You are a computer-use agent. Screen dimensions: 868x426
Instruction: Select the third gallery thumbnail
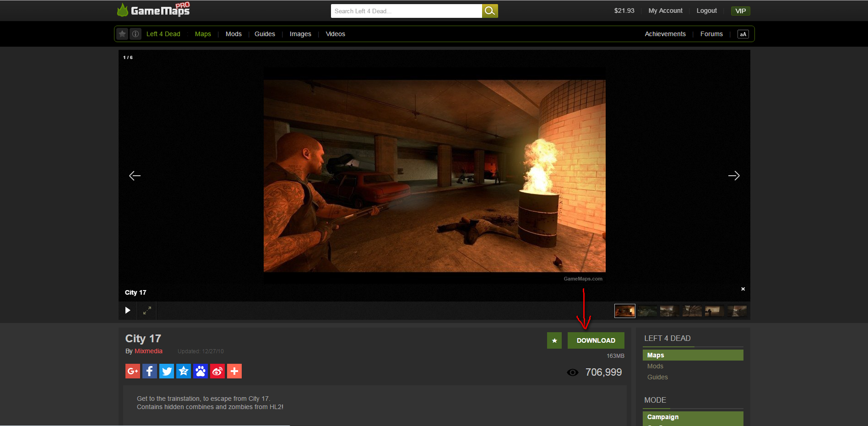pyautogui.click(x=670, y=311)
